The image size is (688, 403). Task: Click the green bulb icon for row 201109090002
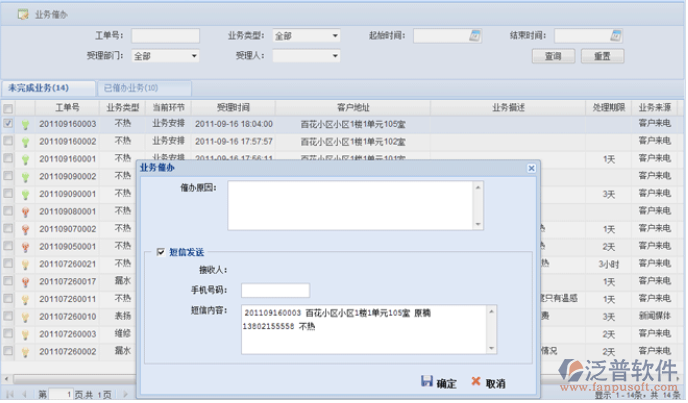pyautogui.click(x=25, y=177)
